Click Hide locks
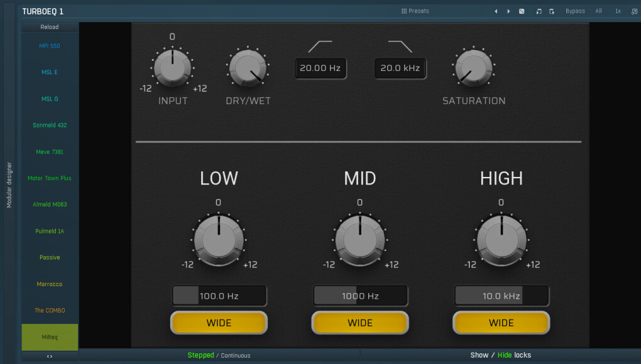The height and width of the screenshot is (364, 641). point(505,355)
